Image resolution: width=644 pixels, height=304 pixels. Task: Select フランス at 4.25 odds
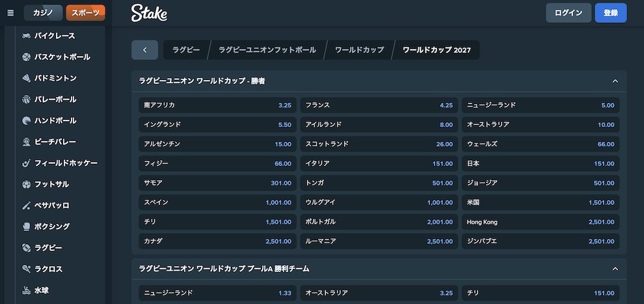coord(379,105)
